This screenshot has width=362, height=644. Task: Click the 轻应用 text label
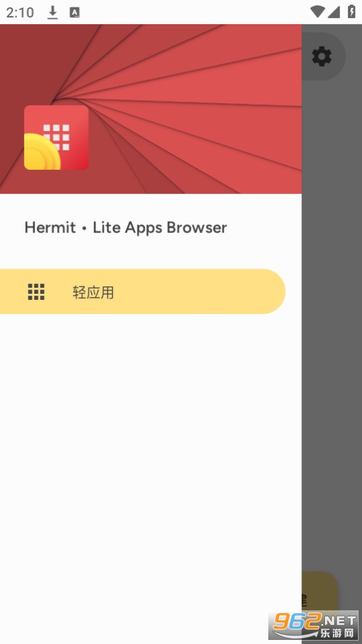tap(93, 292)
